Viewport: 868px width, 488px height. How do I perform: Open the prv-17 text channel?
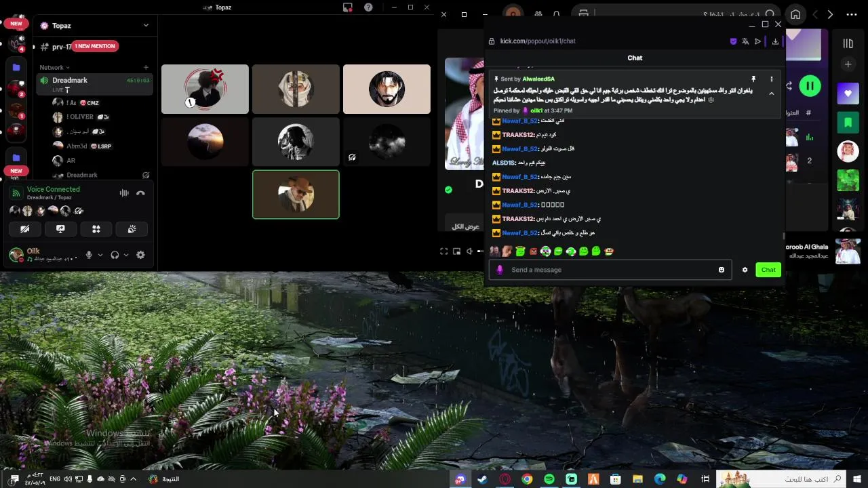(x=61, y=47)
